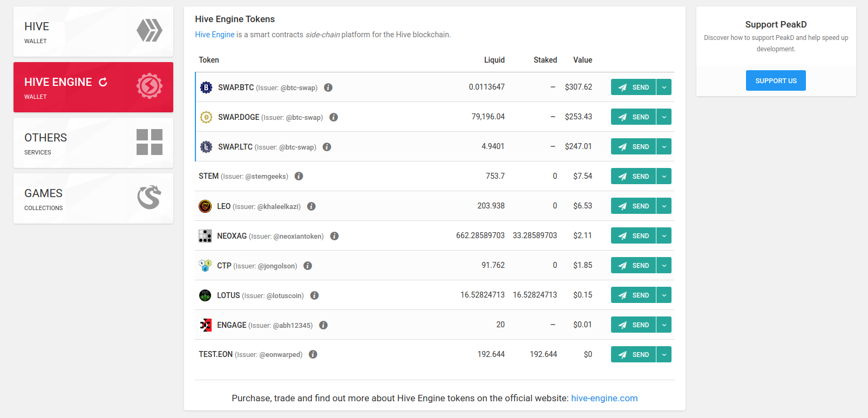This screenshot has height=418, width=868.
Task: Click the TEST.EON token name
Action: 215,354
